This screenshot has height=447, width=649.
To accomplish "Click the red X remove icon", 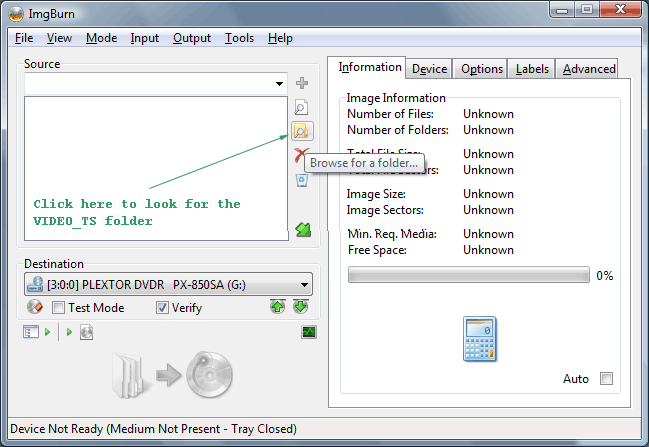I will click(301, 156).
